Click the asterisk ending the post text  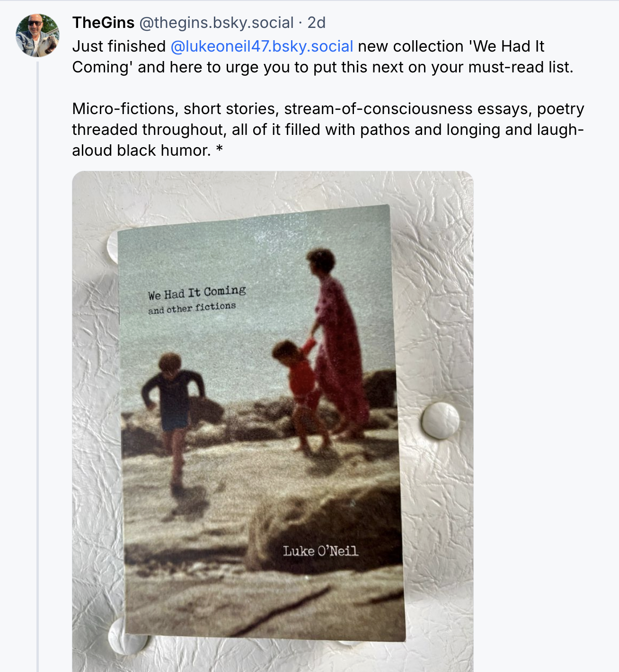219,150
